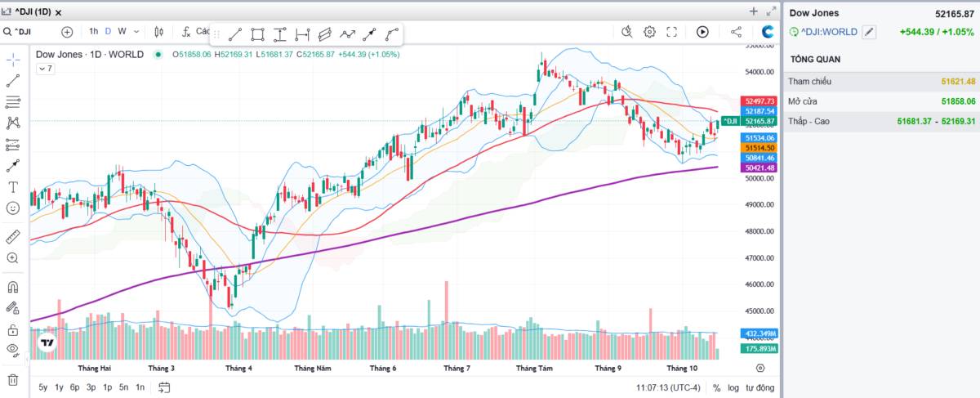Click the market status green dot indicator
The width and height of the screenshot is (980, 398).
coord(158,54)
